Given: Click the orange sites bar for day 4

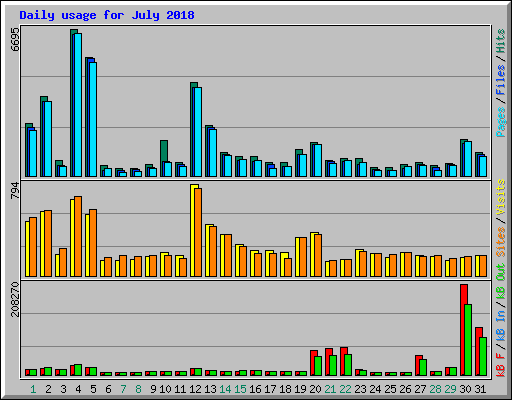Looking at the screenshot, I should (78, 236).
